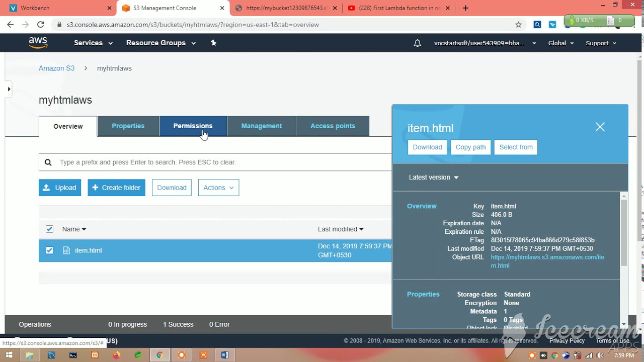Open Windows Start menu
This screenshot has width=644, height=362.
coord(9,355)
